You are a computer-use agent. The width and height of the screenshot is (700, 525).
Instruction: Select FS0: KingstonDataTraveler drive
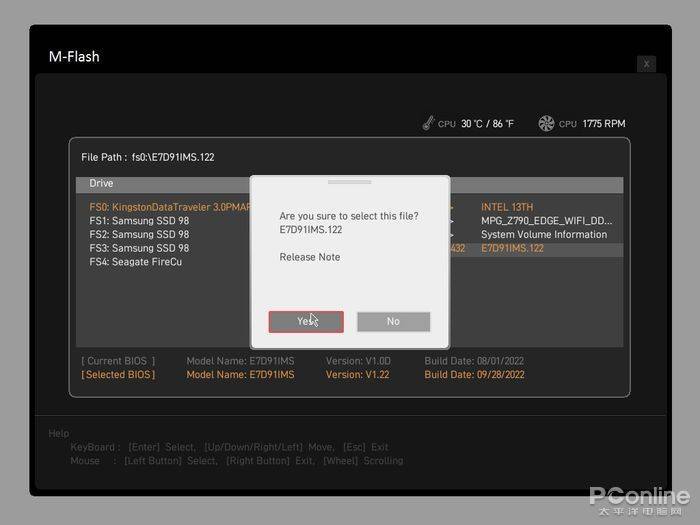[170, 207]
